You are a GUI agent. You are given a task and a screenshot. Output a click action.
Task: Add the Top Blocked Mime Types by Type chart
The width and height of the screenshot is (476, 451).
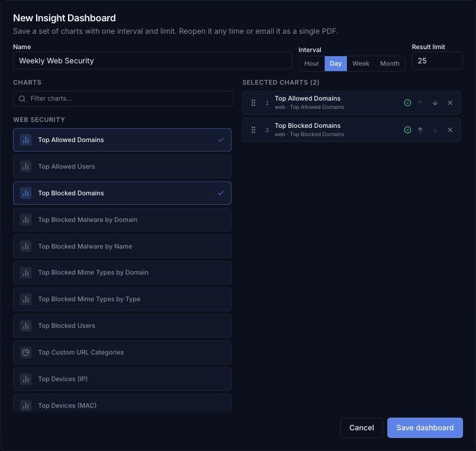tap(122, 299)
